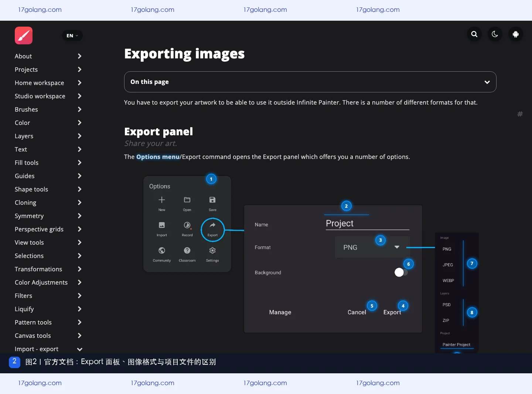532x394 pixels.
Task: Expand the On this page section
Action: [x=310, y=82]
